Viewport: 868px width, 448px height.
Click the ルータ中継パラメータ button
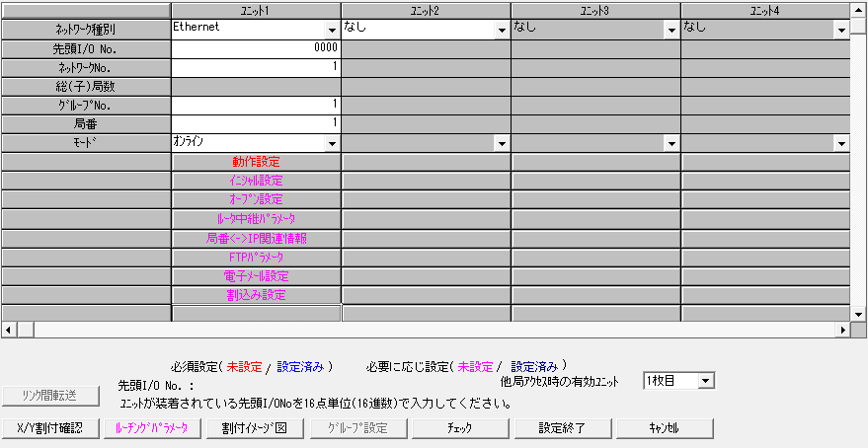(x=256, y=218)
